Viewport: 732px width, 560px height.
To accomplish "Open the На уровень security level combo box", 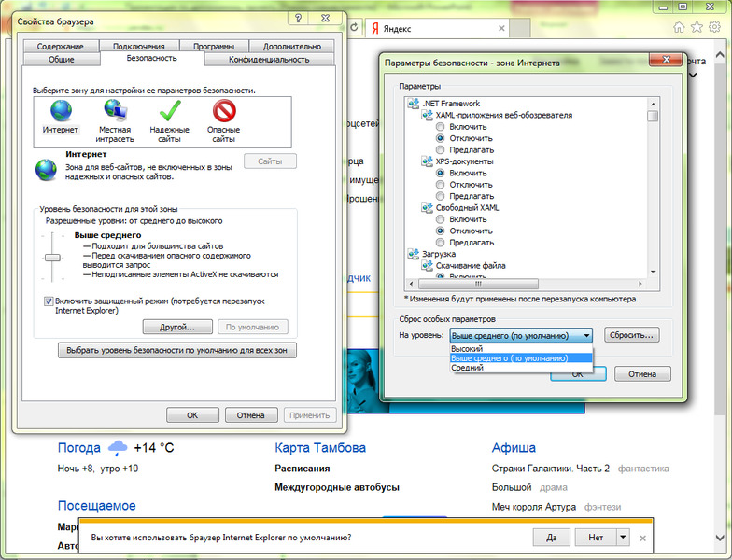I will [521, 336].
